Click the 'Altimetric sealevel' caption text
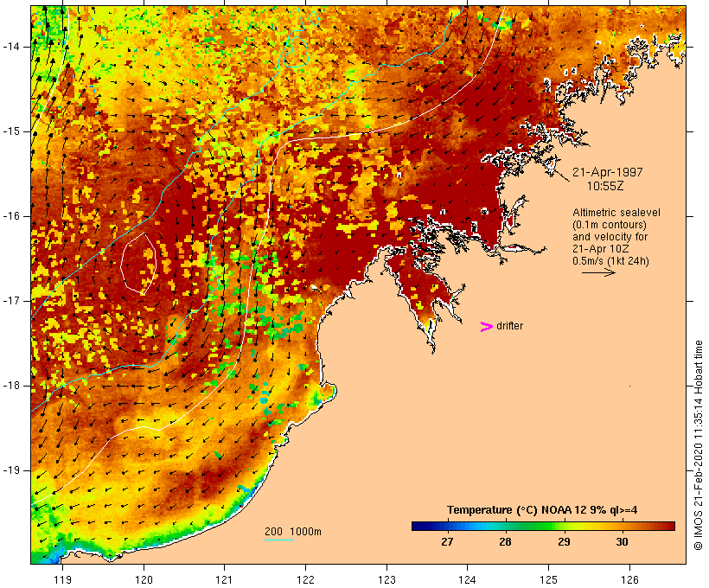Viewport: 709px width, 588px height. (616, 212)
